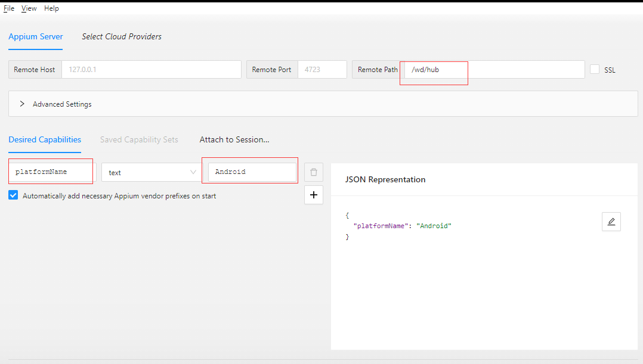Open the File menu
The image size is (643, 364).
[x=9, y=8]
